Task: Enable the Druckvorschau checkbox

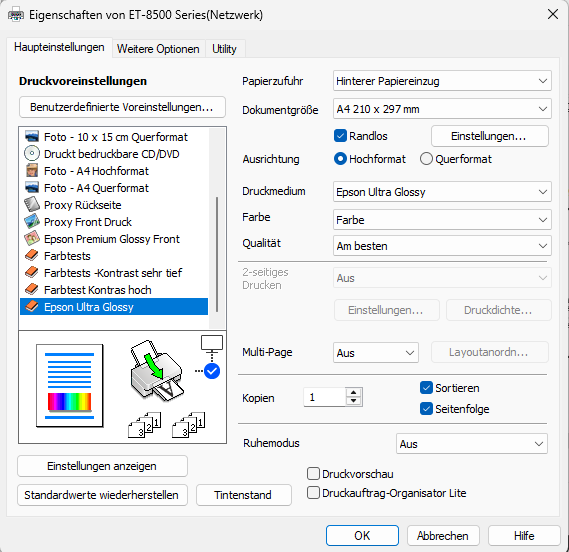Action: 313,474
